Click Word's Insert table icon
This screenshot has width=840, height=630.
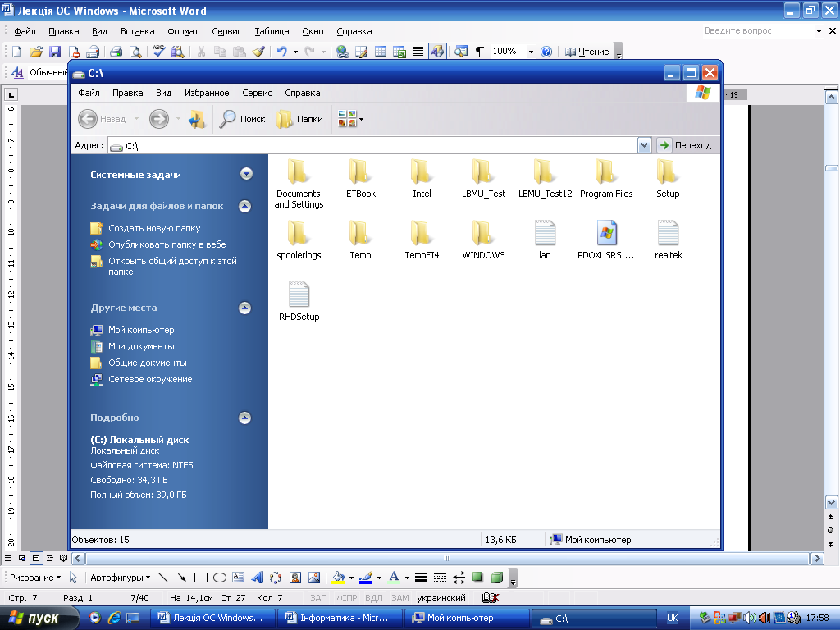point(381,52)
